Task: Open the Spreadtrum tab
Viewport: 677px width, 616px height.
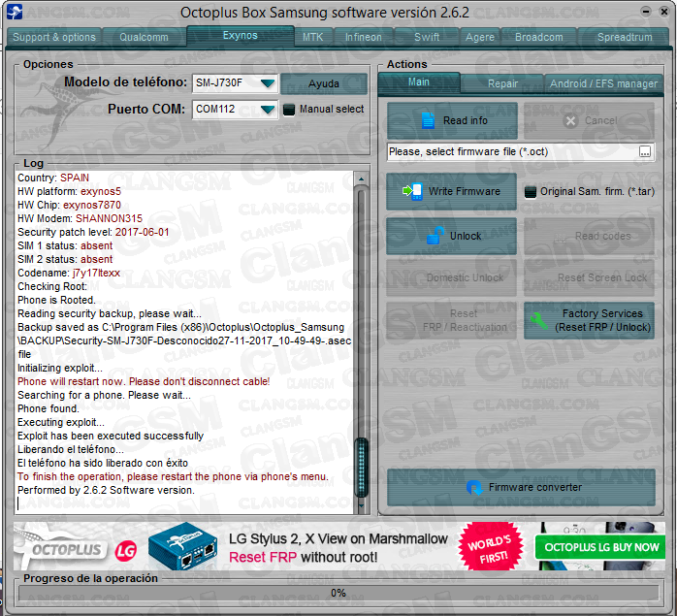Action: tap(625, 37)
